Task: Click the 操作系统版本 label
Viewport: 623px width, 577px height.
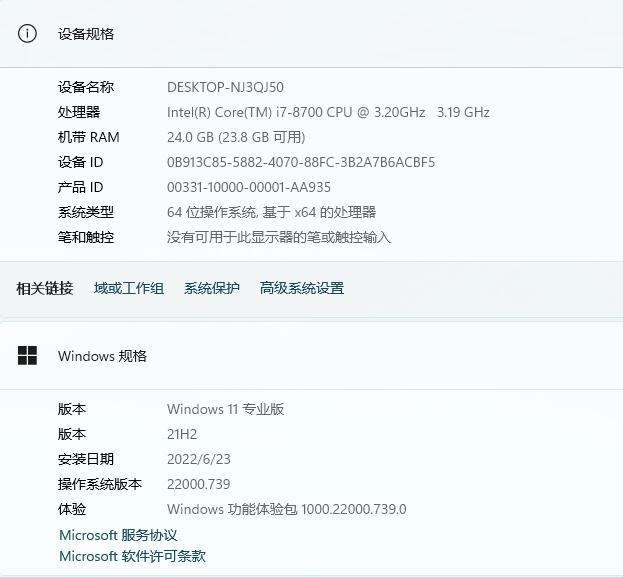Action: pos(100,484)
